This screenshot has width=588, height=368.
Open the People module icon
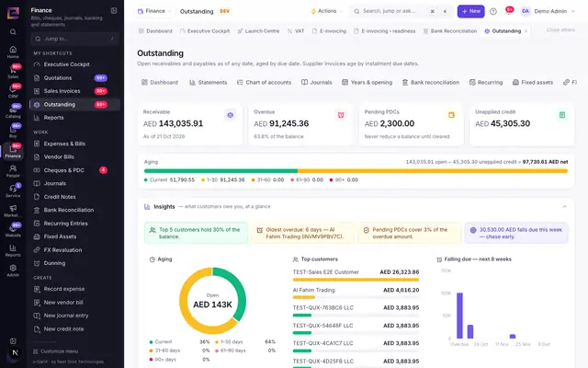pos(13,171)
